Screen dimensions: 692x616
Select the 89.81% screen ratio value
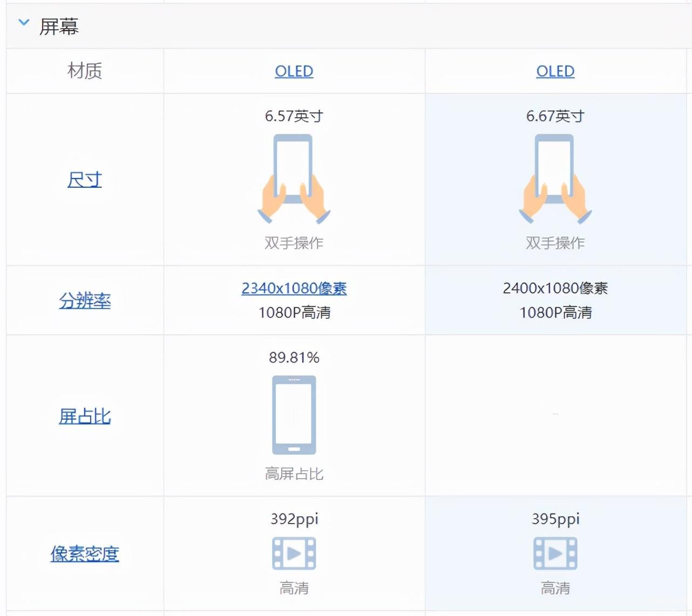[294, 358]
